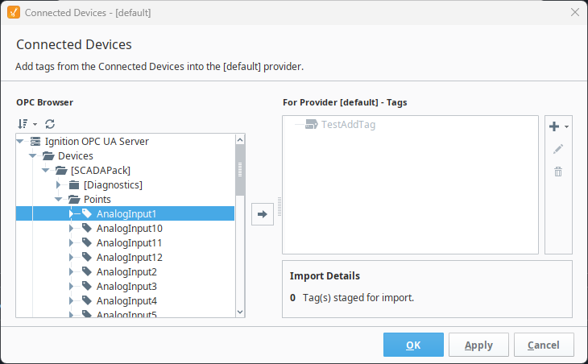Click the staged tag count 0
The width and height of the screenshot is (588, 364).
(292, 298)
